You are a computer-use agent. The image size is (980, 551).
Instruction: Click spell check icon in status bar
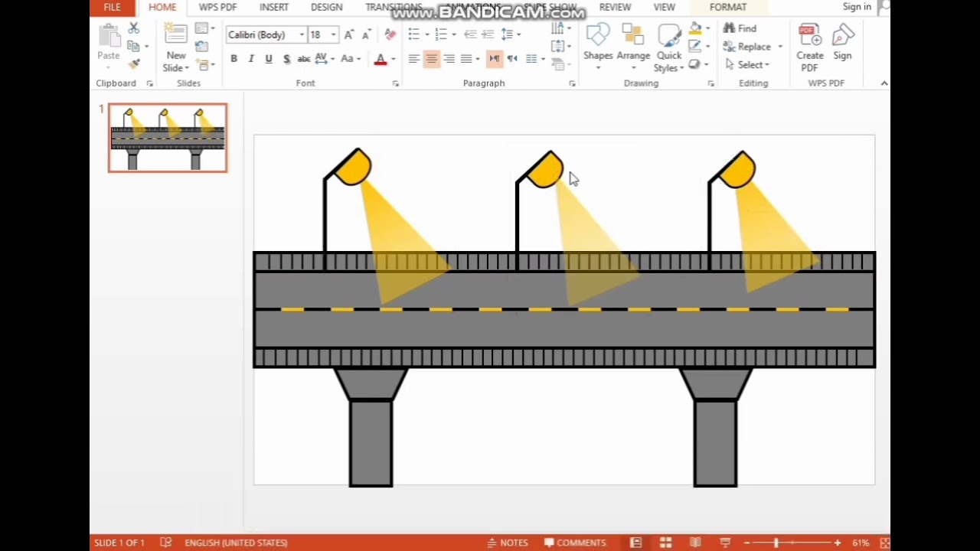165,543
